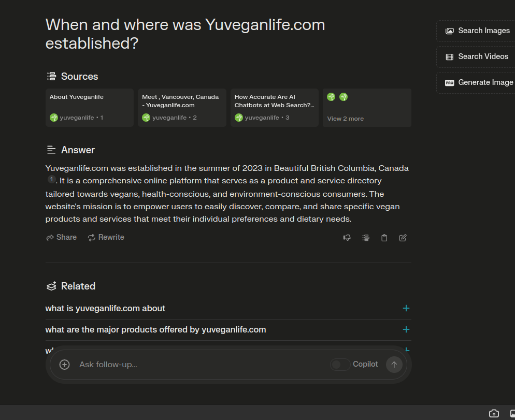Viewport: 515px width, 420px height.
Task: Click the PRO badge on Generate Image
Action: 449,83
